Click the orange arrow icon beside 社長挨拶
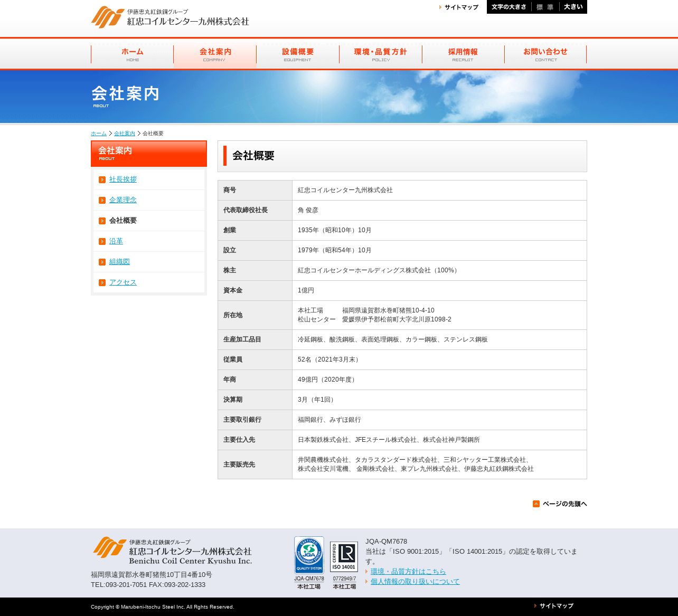This screenshot has width=678, height=616. coord(102,179)
